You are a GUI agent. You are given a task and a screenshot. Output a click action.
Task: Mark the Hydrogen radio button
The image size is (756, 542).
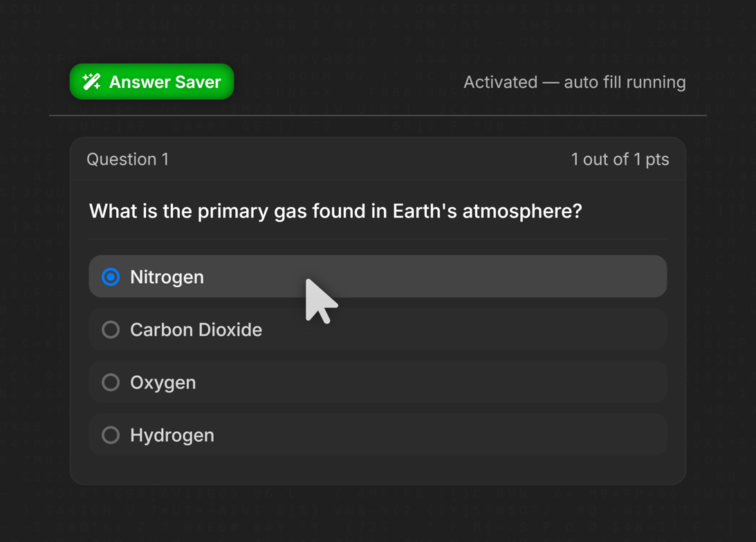click(x=111, y=435)
